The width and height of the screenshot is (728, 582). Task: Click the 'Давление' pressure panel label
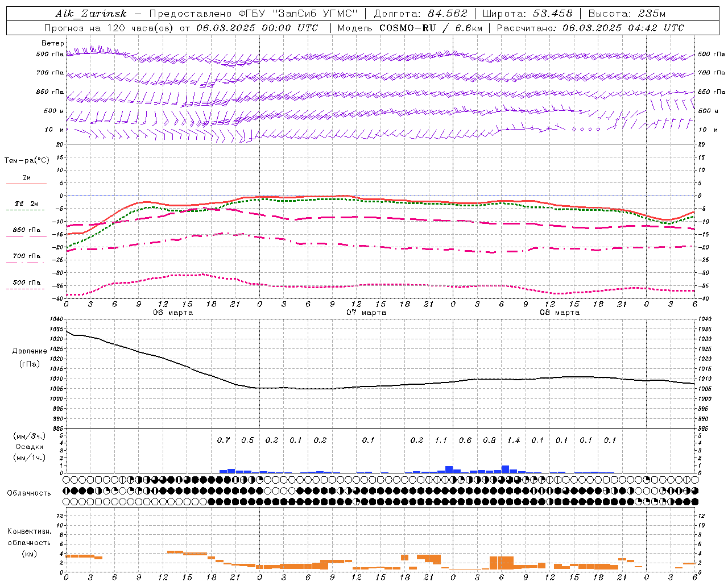tap(30, 351)
